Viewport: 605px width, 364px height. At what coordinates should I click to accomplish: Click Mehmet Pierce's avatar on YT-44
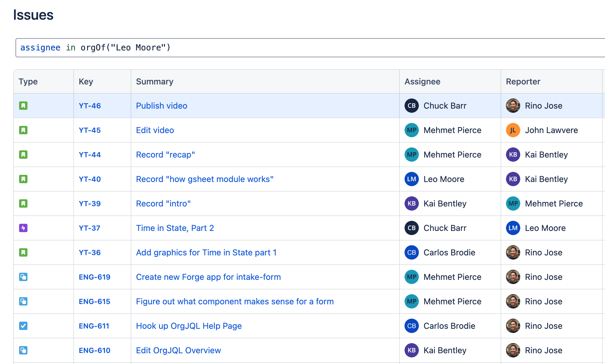[411, 155]
